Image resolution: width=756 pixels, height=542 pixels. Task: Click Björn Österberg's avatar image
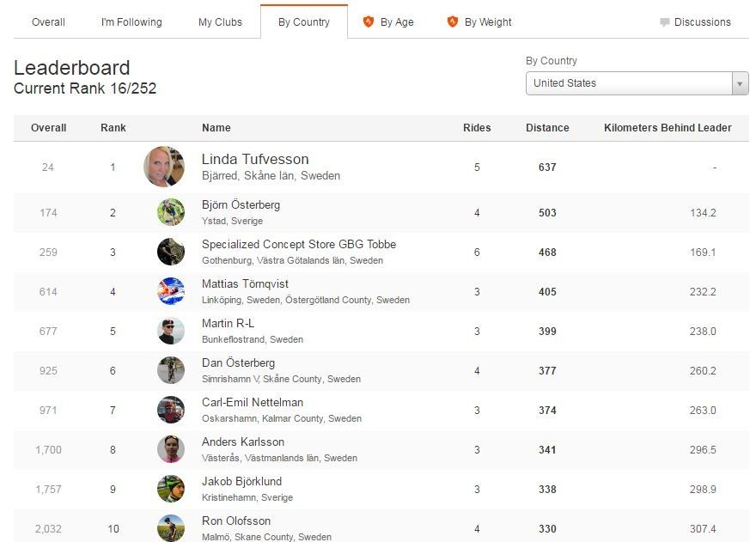tap(171, 212)
